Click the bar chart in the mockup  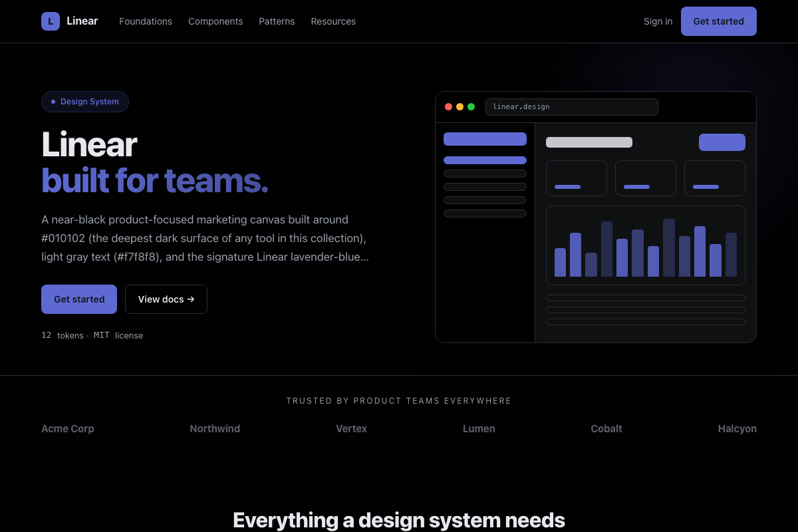tap(646, 245)
